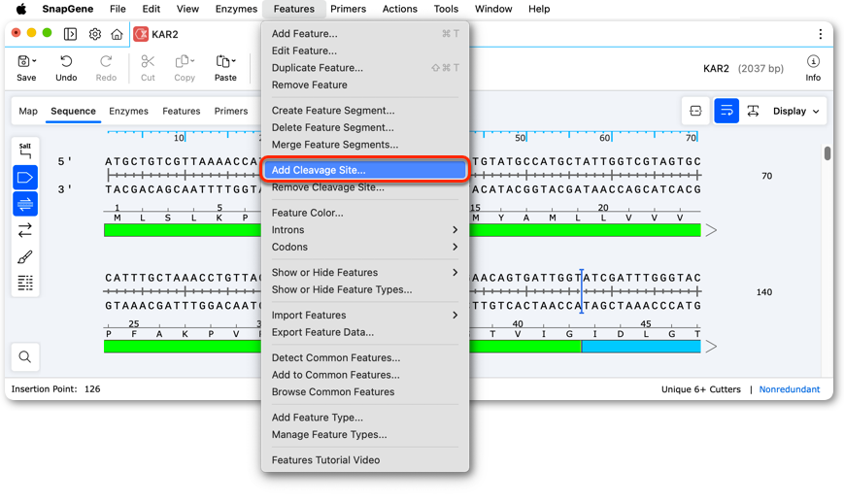844x504 pixels.
Task: Select Browse Common Features entry
Action: [365, 392]
